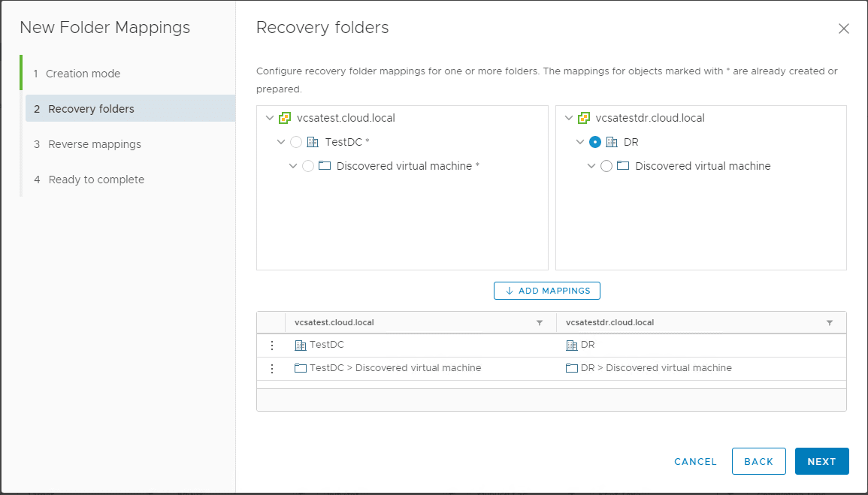Click the ADD MAPPINGS button
Screen dimensions: 868x495
546,291
